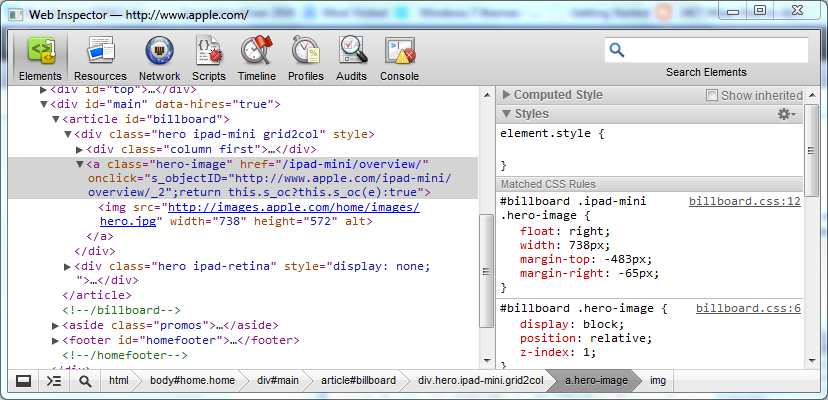The image size is (828, 400).
Task: Collapse the div class="hero ipad-mini grid2col" node
Action: tap(68, 134)
